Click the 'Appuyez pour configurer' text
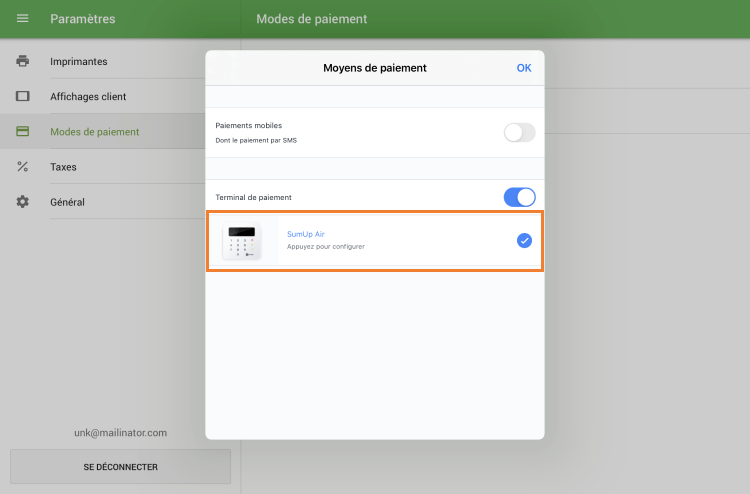 coord(326,246)
